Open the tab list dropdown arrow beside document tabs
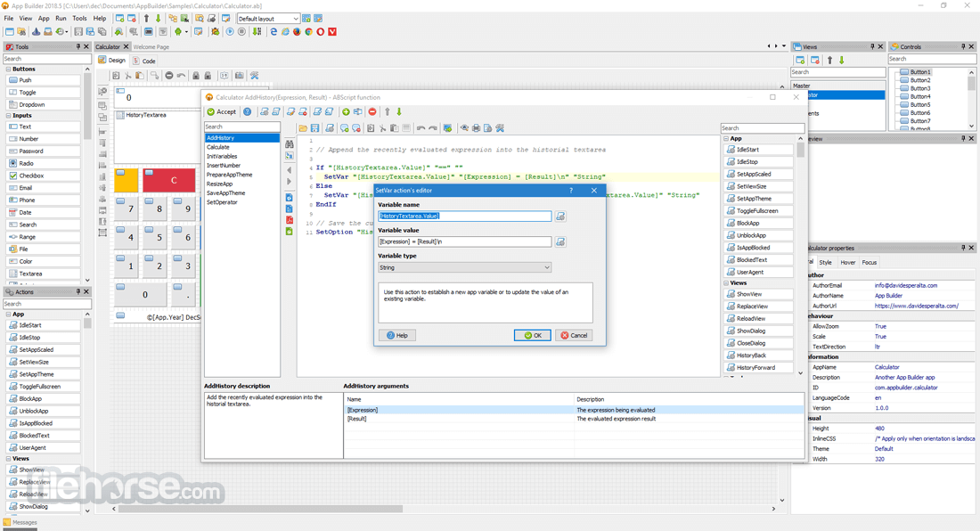Image resolution: width=980 pixels, height=531 pixels. (784, 46)
